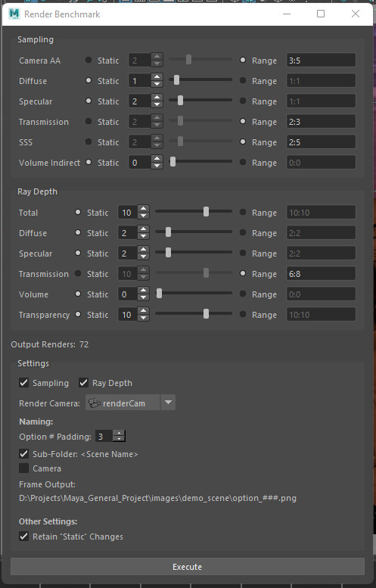
Task: Select Static mode for Ray Depth Specular
Action: tap(78, 253)
